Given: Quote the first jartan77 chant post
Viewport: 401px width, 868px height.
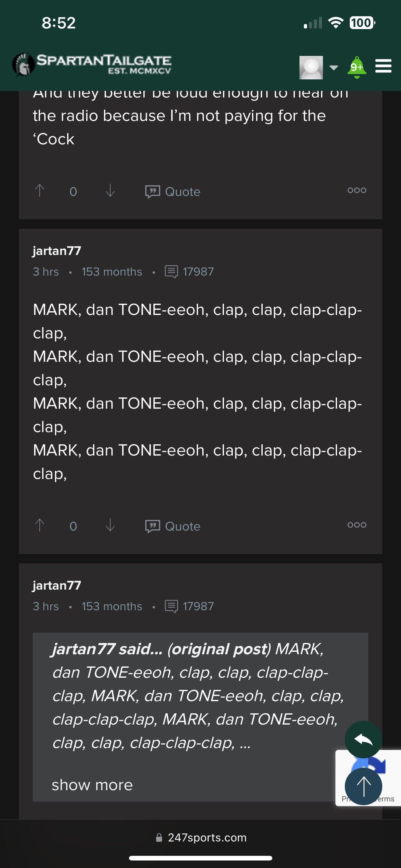Looking at the screenshot, I should click(173, 526).
